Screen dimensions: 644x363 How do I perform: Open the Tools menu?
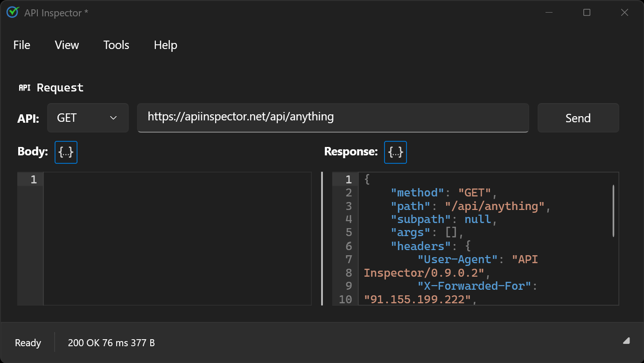tap(116, 45)
